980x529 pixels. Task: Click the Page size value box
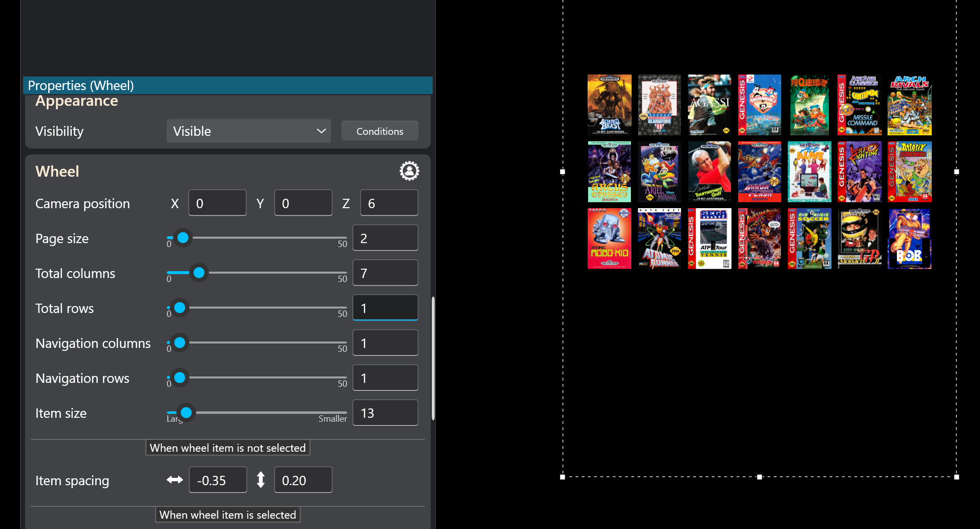point(386,238)
